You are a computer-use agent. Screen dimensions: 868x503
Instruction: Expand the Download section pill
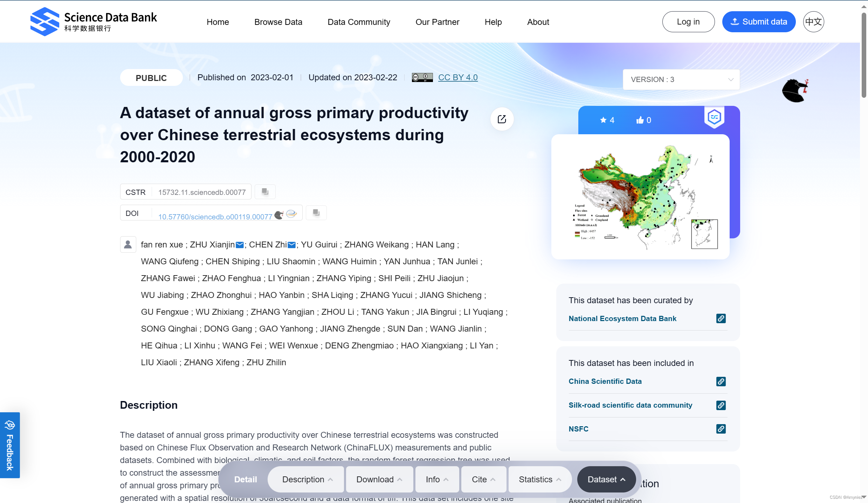(379, 479)
